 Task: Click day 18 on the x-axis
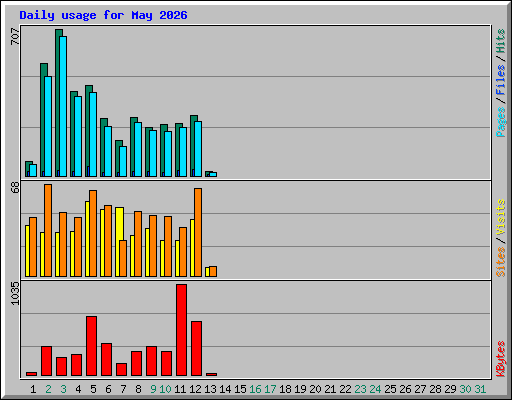(x=285, y=389)
